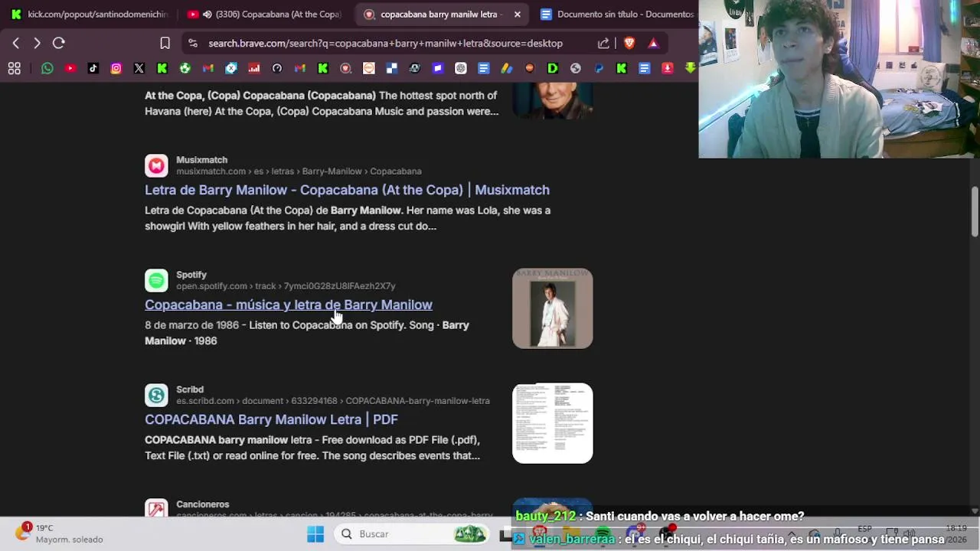Open Copacabana música y letra Spotify link
Viewport: 980px width, 551px height.
tap(289, 305)
